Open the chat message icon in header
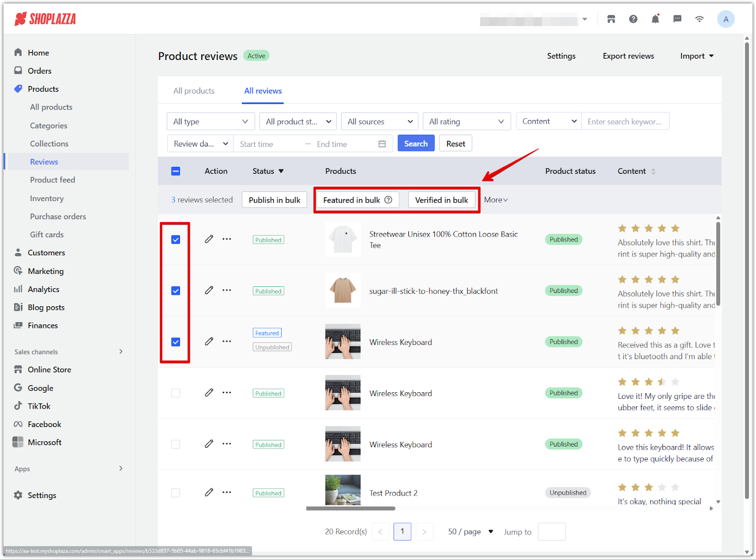756x559 pixels. [x=678, y=19]
